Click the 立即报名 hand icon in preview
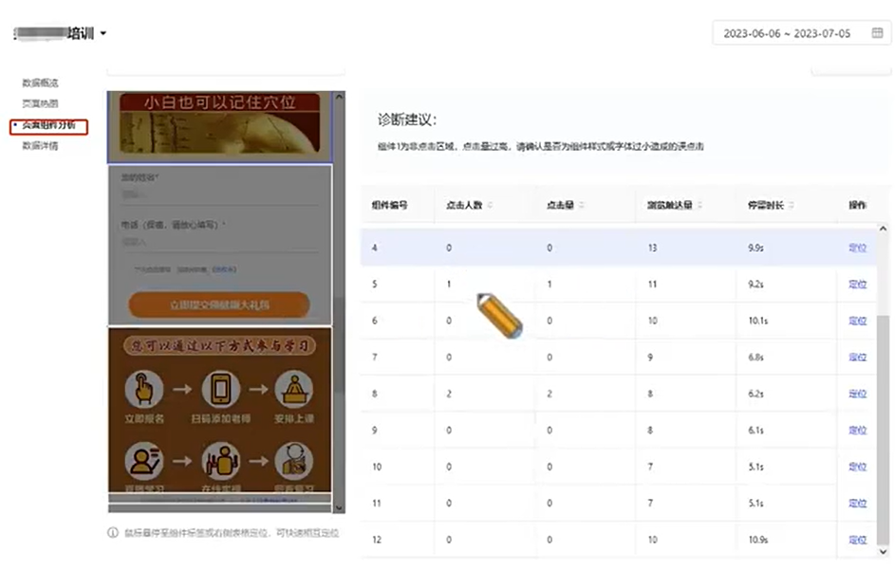 tap(144, 390)
